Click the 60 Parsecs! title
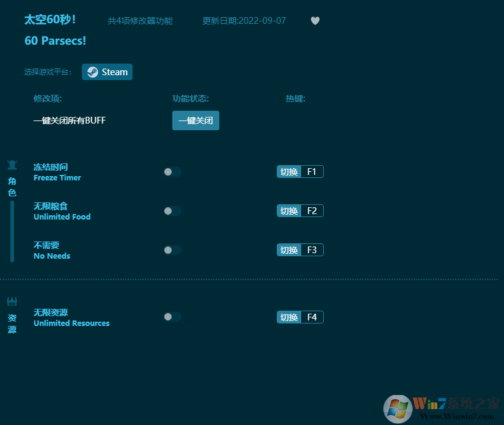Image resolution: width=504 pixels, height=425 pixels. tap(55, 41)
